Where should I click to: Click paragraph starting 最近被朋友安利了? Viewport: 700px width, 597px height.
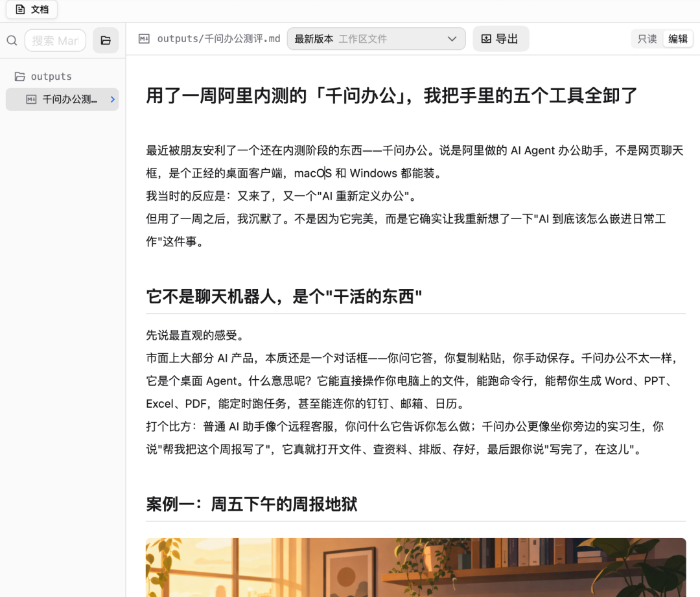(415, 161)
